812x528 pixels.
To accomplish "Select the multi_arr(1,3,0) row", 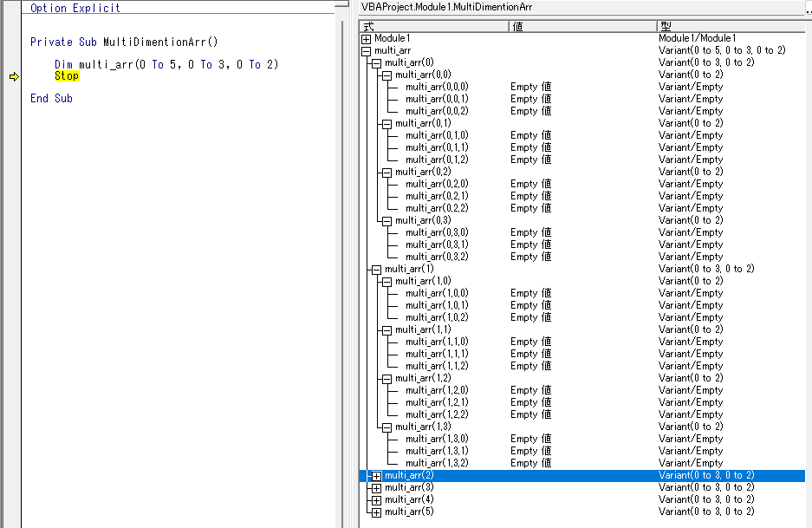I will click(582, 439).
